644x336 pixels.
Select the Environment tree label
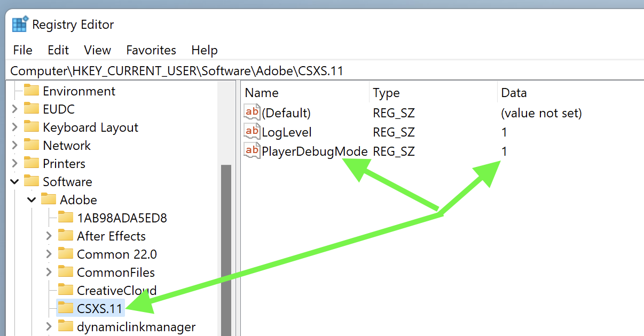tap(79, 91)
